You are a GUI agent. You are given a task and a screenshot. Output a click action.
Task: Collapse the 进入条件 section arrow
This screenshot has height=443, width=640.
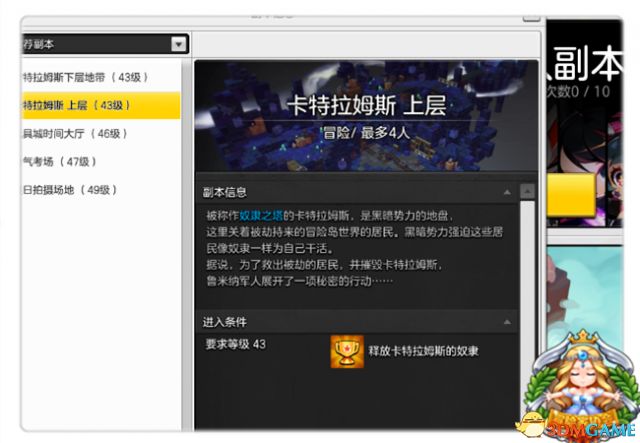507,322
